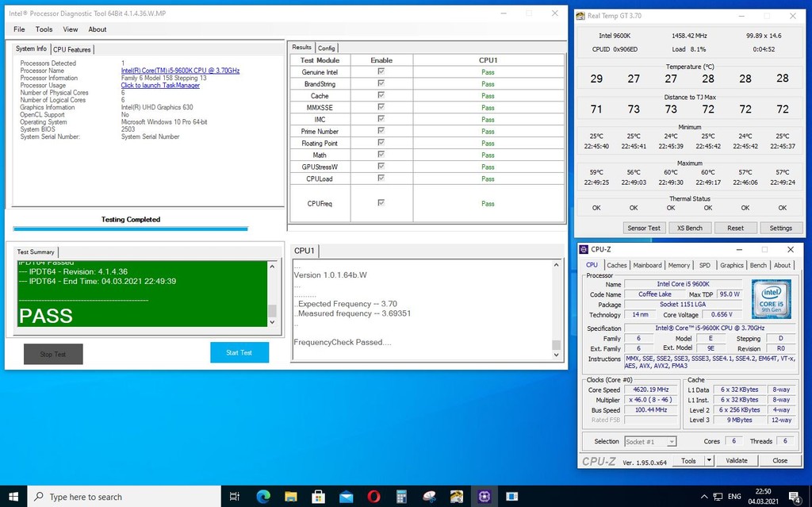Open Microsoft Edge from the taskbar
Screen dimensions: 812x507
pos(262,497)
